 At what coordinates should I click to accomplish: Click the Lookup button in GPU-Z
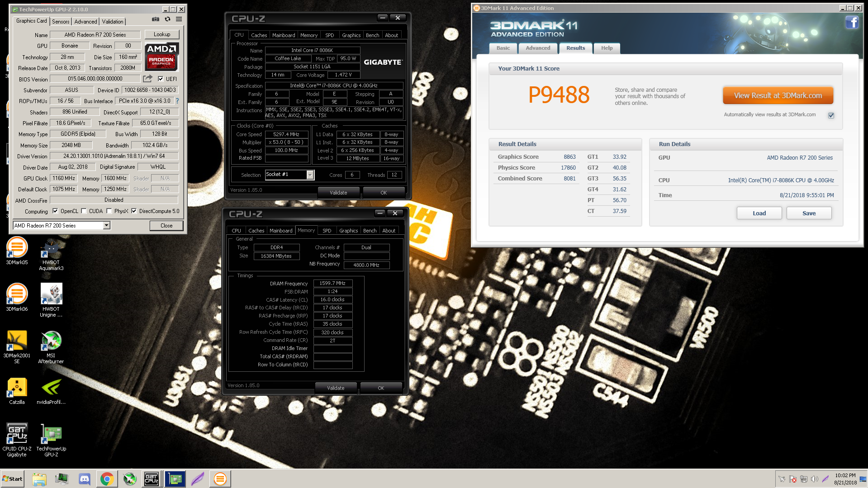[162, 34]
